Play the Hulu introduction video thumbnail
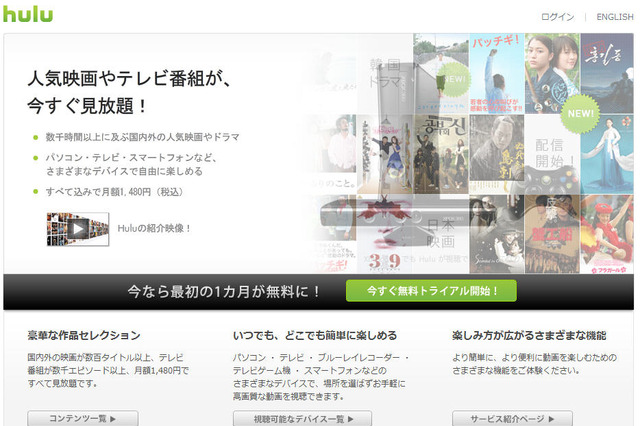This screenshot has width=640, height=426. coord(78,229)
